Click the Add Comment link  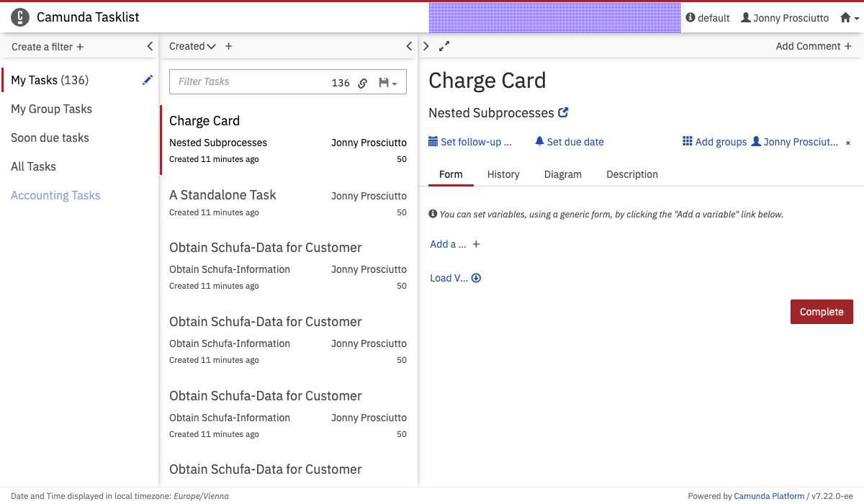point(814,46)
